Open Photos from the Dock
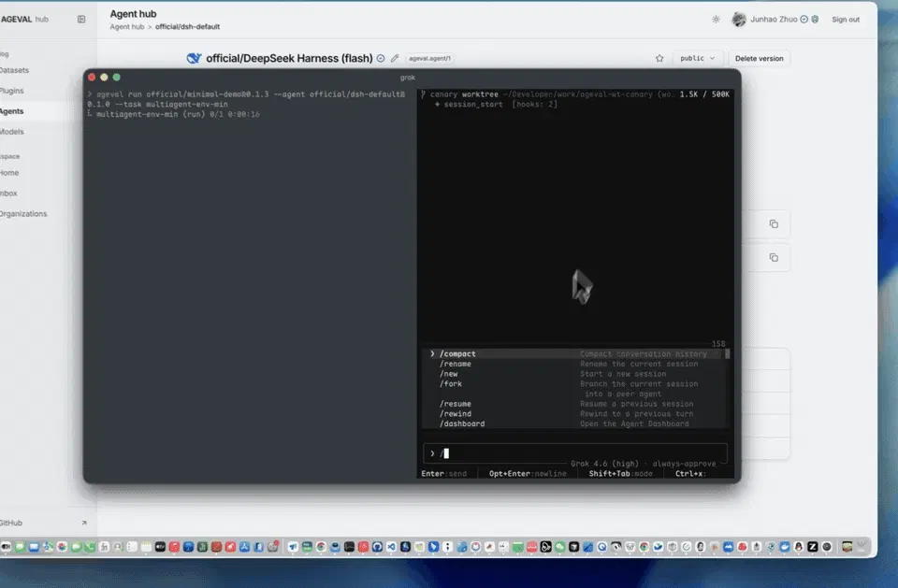 pos(62,547)
